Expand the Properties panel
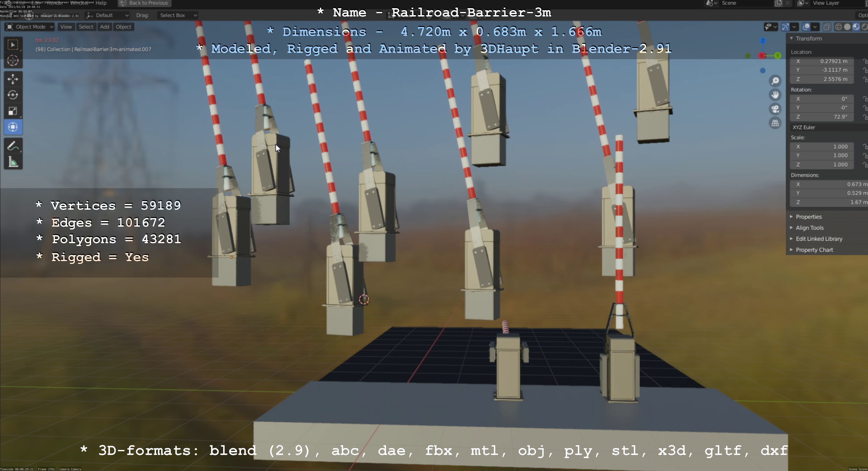868x471 pixels. coord(809,217)
